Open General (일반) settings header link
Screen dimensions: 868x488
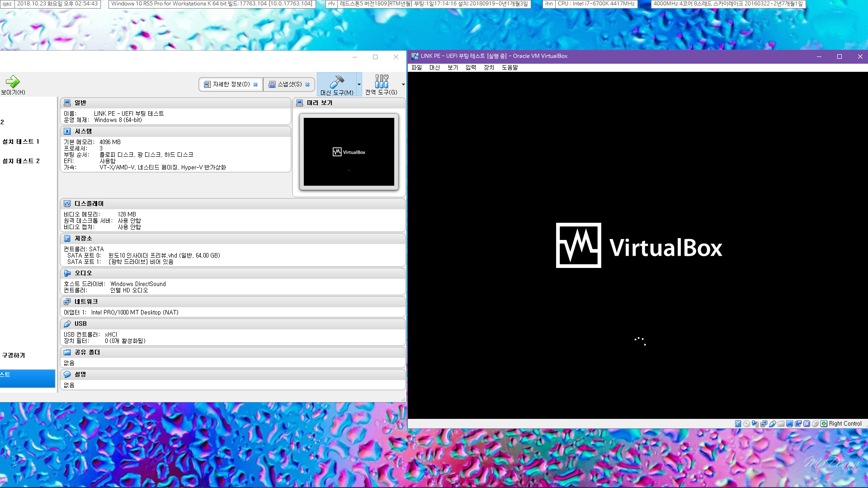(80, 103)
